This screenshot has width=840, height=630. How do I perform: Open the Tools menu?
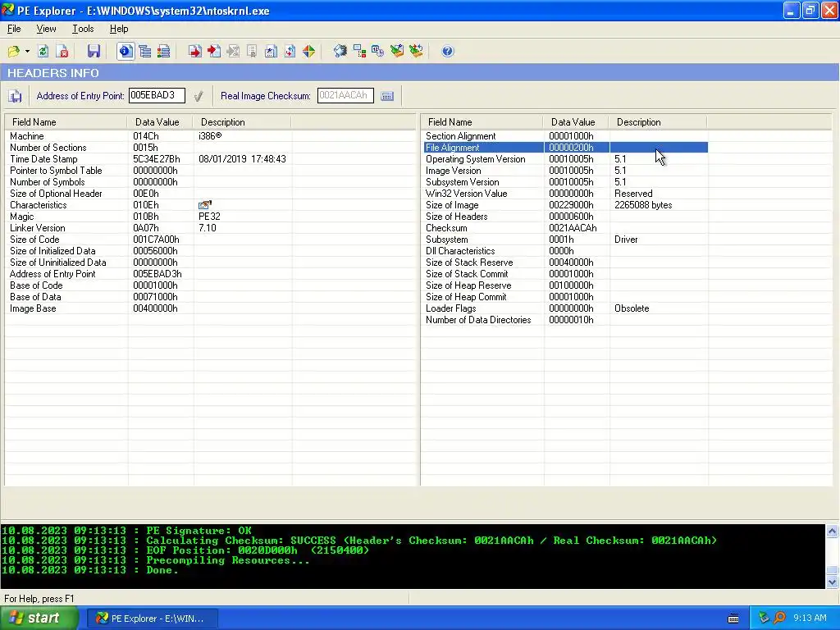83,29
